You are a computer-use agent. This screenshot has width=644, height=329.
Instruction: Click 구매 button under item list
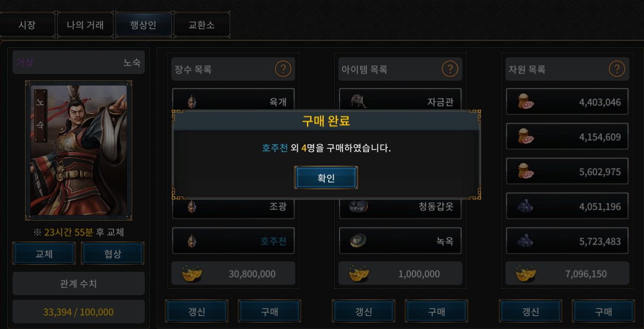point(436,311)
